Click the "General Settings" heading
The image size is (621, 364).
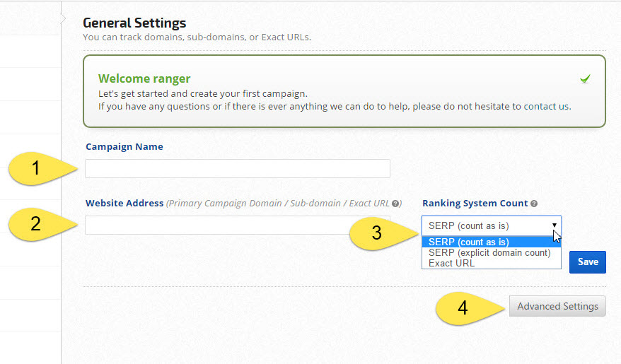tap(134, 23)
